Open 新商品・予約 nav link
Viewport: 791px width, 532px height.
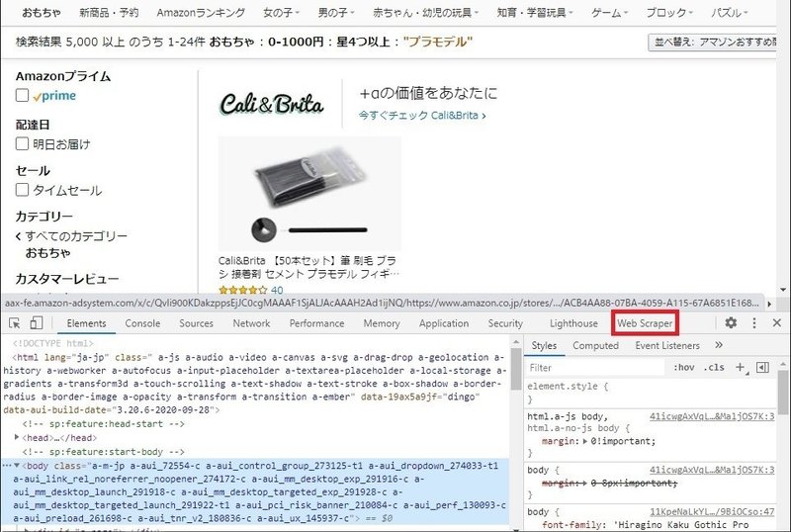coord(109,12)
